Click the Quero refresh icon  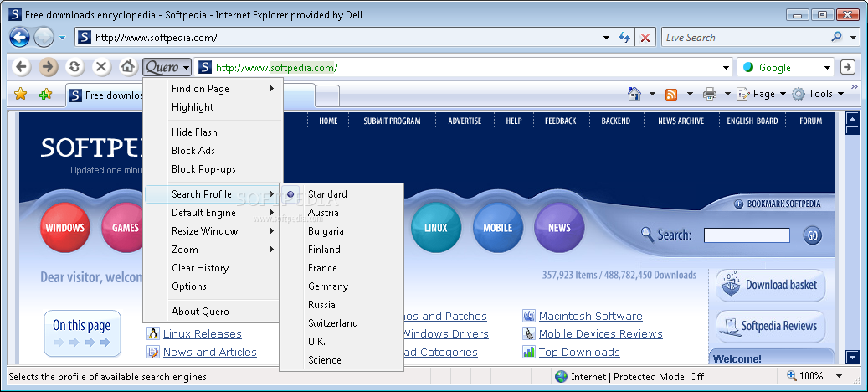(74, 67)
